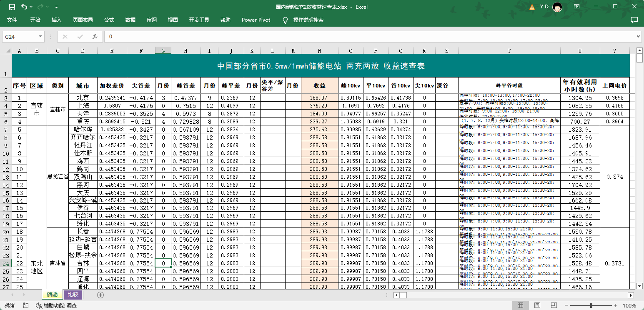Image resolution: width=644 pixels, height=310 pixels.
Task: Click the Redo arrow icon
Action: point(40,7)
